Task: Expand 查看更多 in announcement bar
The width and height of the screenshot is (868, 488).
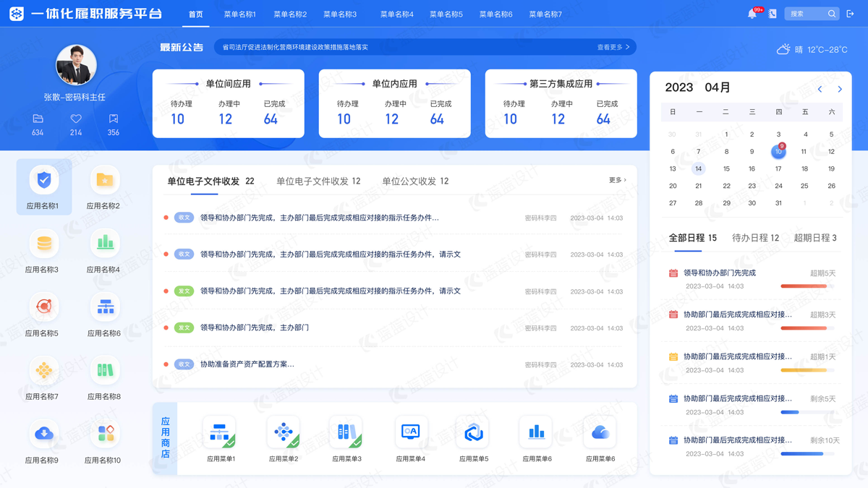Action: tap(613, 47)
